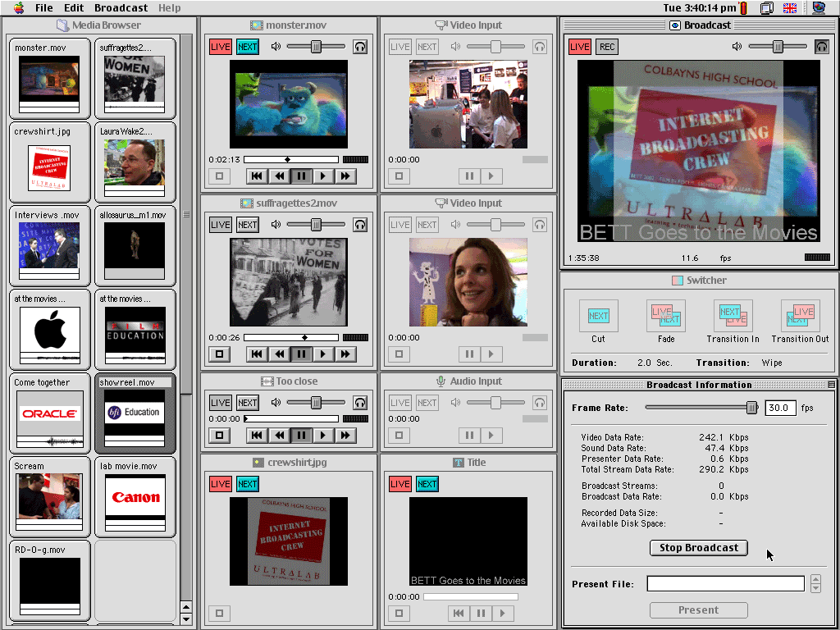Collapse the Broadcast Information window
Viewport: 840px width, 630px height.
pyautogui.click(x=831, y=385)
